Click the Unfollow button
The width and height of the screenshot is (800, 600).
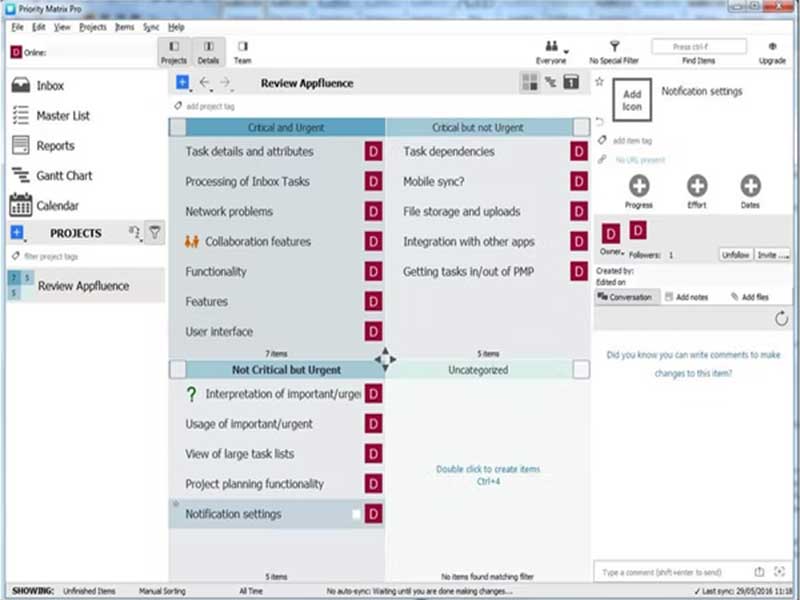pos(736,255)
